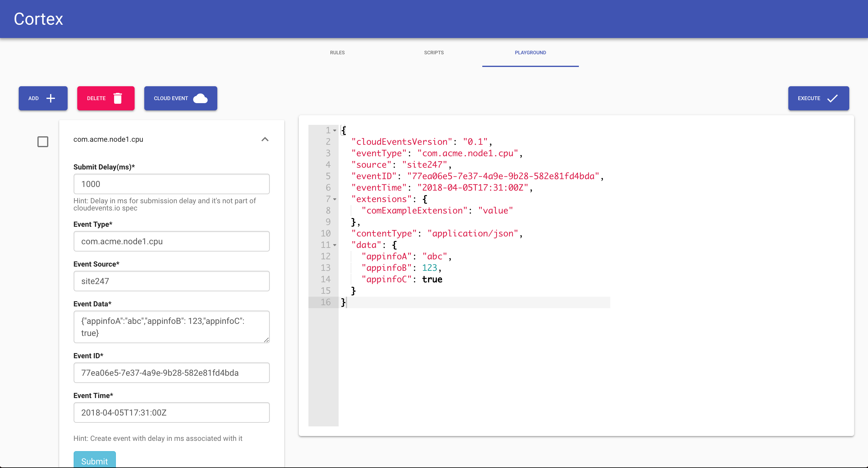Fold the data block at line 11
868x468 pixels.
pyautogui.click(x=335, y=245)
